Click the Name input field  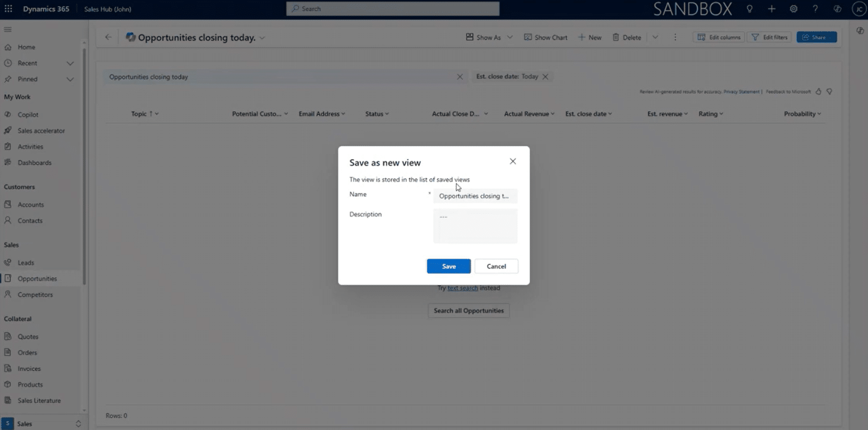(475, 196)
